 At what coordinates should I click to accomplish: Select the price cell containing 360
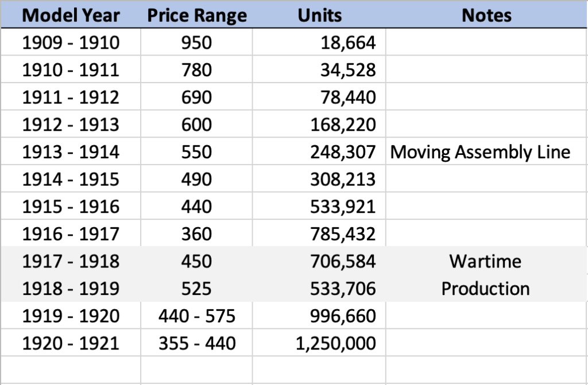coord(196,234)
